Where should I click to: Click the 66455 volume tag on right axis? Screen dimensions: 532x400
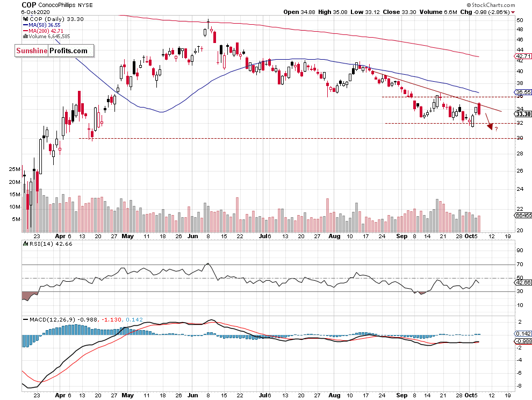point(523,215)
